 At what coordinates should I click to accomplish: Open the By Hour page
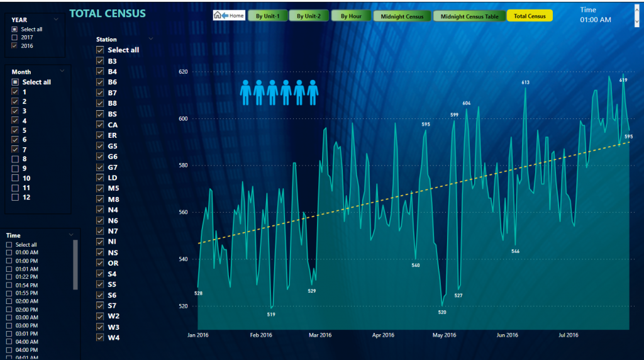[351, 16]
